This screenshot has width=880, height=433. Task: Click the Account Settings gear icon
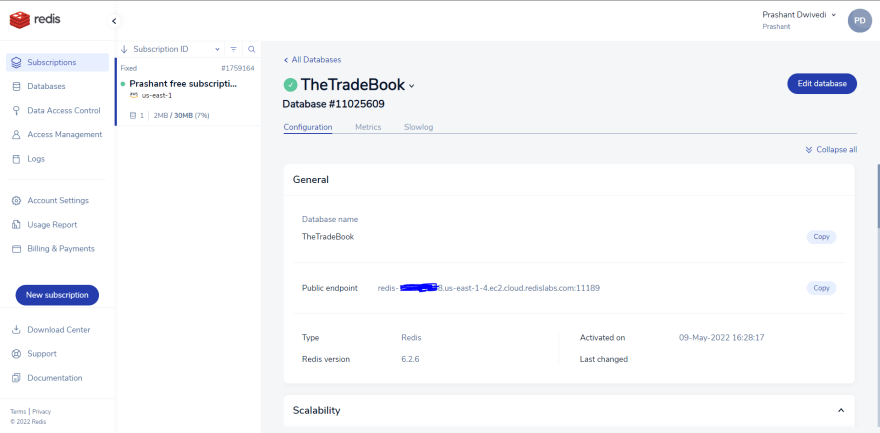16,200
